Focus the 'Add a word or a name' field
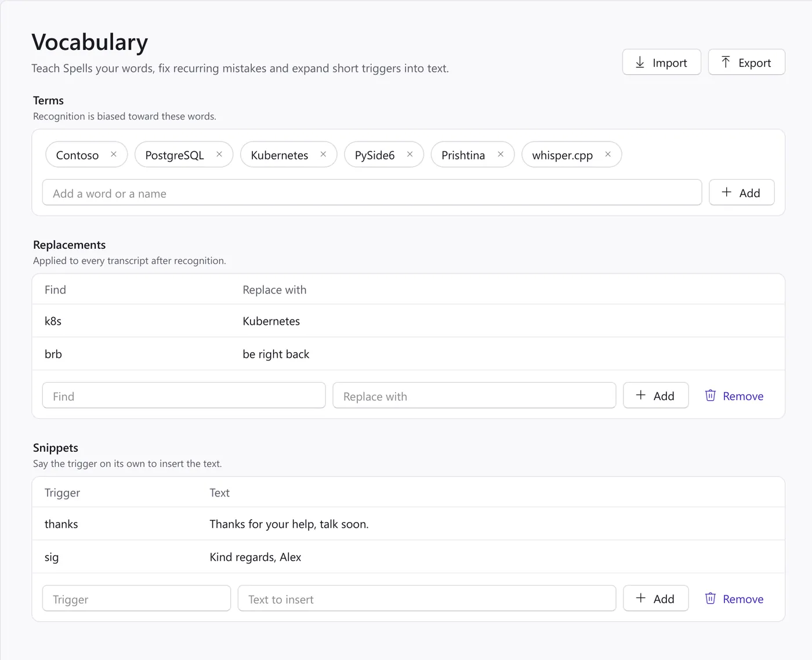The height and width of the screenshot is (660, 812). [x=372, y=193]
